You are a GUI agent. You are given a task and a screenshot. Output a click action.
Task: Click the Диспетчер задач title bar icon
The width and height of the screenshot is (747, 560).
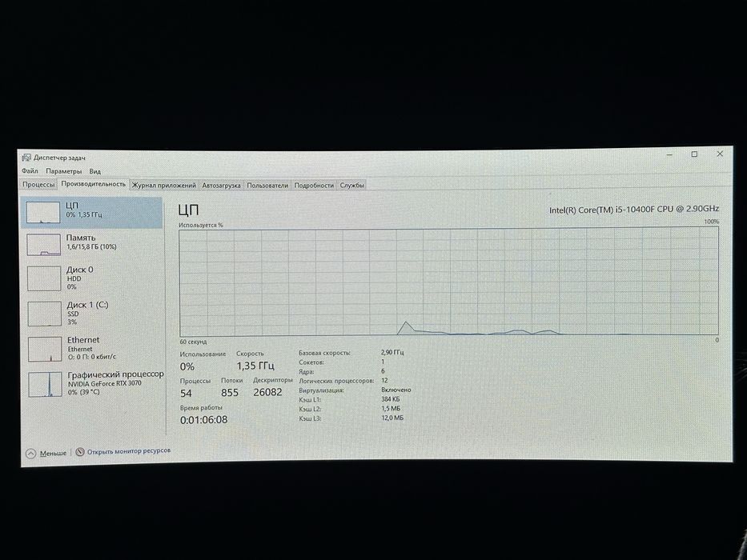pyautogui.click(x=26, y=158)
